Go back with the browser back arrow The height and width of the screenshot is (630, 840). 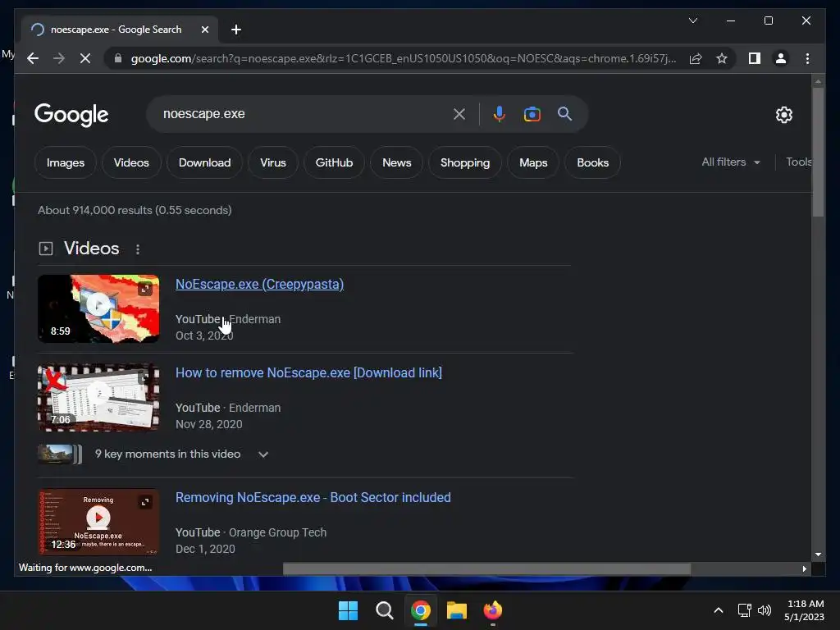click(33, 58)
